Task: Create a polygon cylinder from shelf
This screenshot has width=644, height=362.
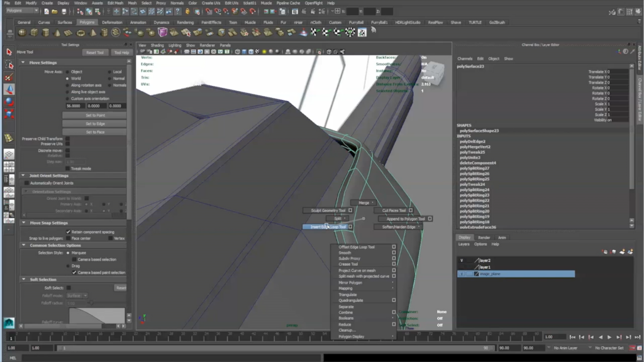Action: click(45, 33)
